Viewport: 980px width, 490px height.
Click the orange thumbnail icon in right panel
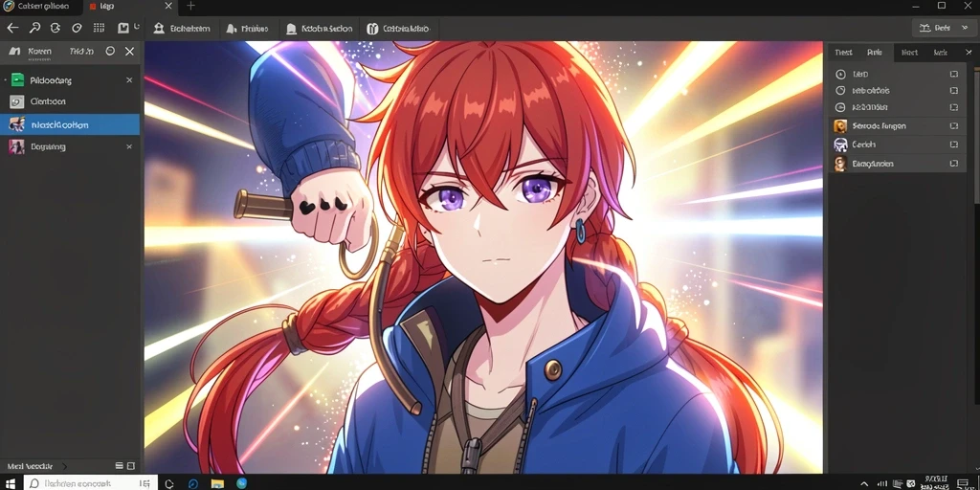click(x=840, y=126)
